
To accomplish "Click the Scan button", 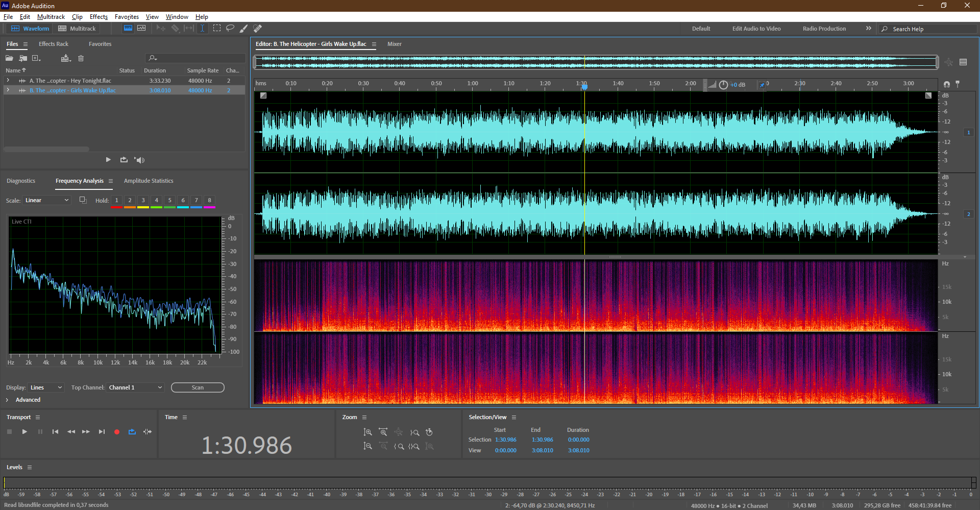I will tap(198, 387).
